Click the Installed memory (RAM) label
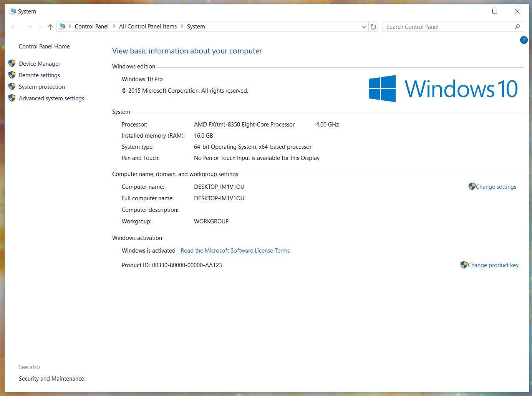The width and height of the screenshot is (532, 396). coord(153,136)
